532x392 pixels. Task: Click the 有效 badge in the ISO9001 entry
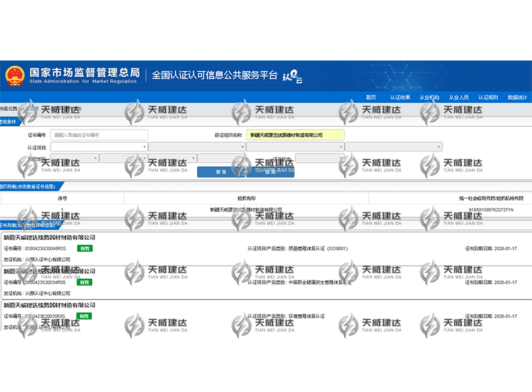pyautogui.click(x=84, y=248)
